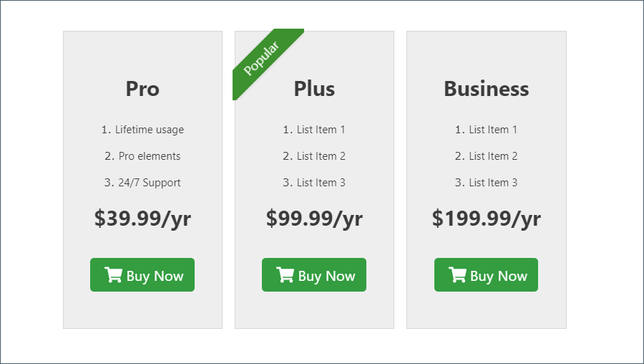
Task: Click the $99.99/yr price text
Action: point(314,218)
